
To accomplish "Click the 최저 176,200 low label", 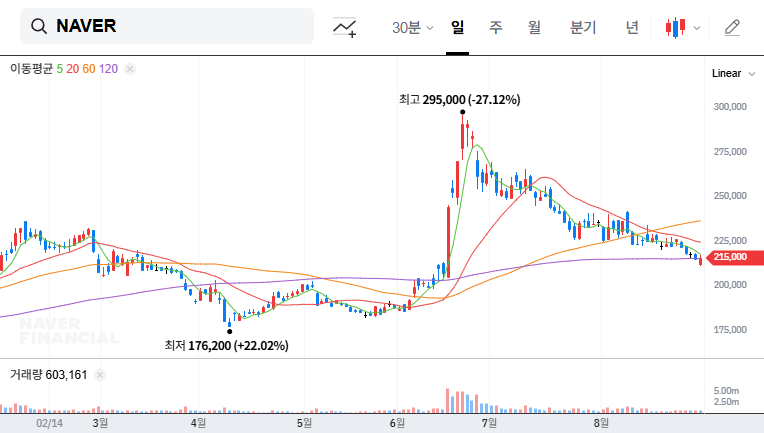I will click(x=227, y=346).
